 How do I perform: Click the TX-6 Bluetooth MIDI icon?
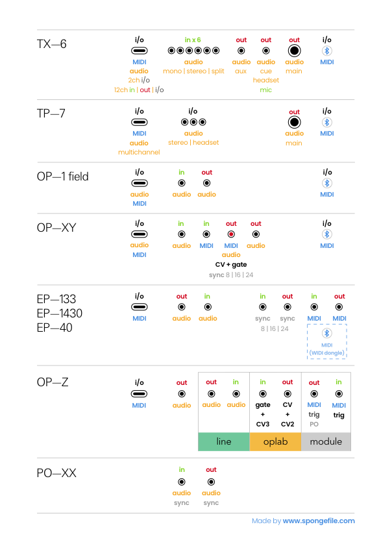pyautogui.click(x=327, y=51)
